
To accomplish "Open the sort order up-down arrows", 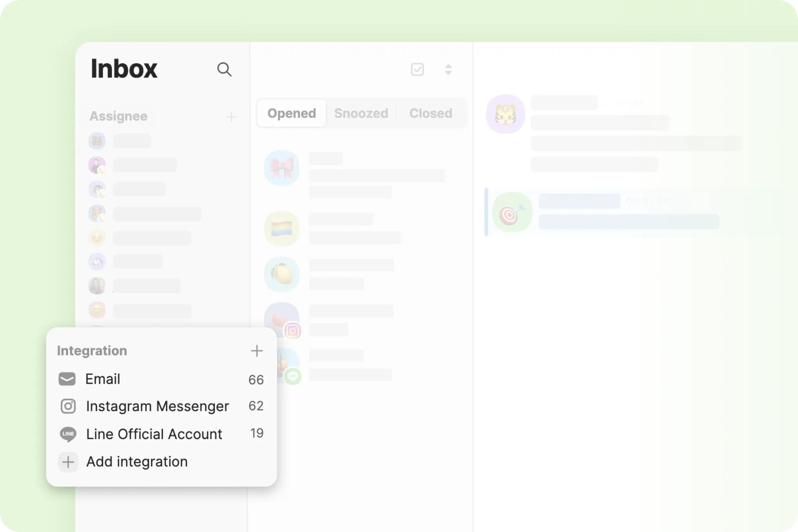I will [x=448, y=70].
